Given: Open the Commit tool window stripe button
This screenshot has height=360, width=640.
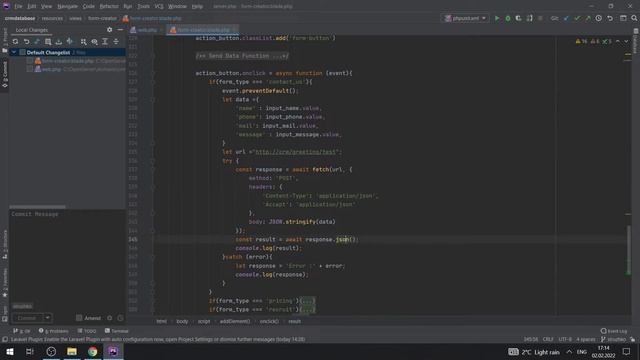Looking at the screenshot, I should point(5,74).
